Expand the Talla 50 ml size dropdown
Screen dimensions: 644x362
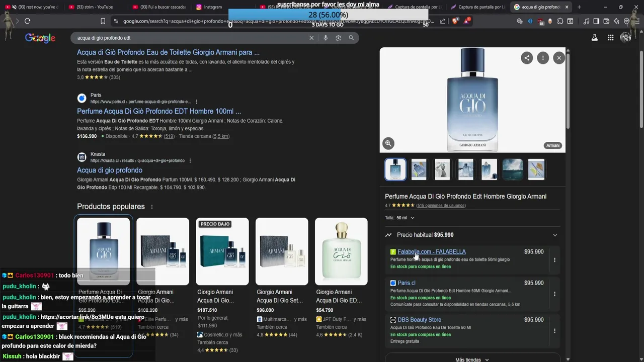coord(406,218)
